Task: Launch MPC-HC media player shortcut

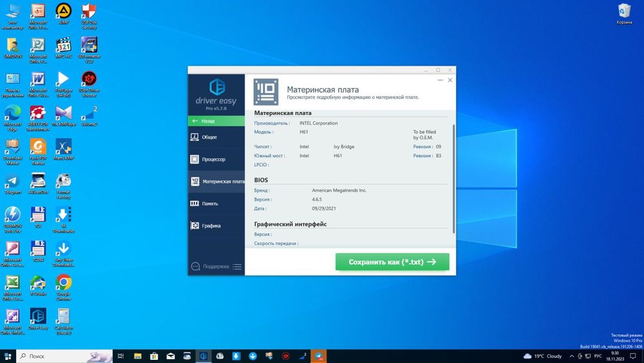Action: 64,48
